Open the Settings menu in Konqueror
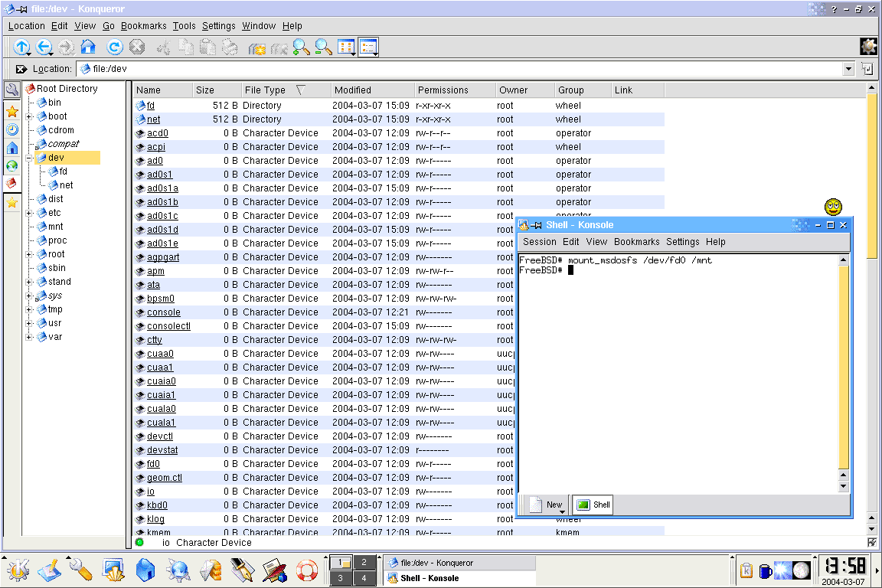 [x=219, y=26]
